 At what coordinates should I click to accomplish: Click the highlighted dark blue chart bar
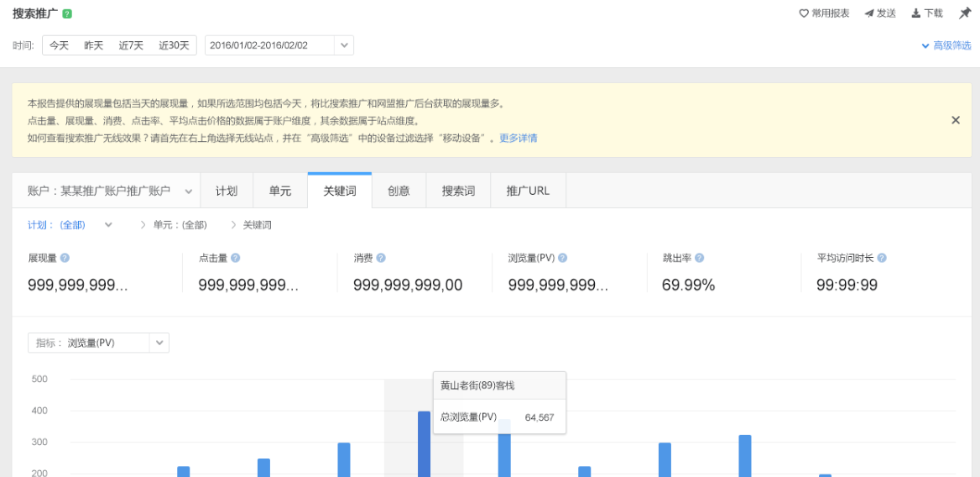click(424, 443)
